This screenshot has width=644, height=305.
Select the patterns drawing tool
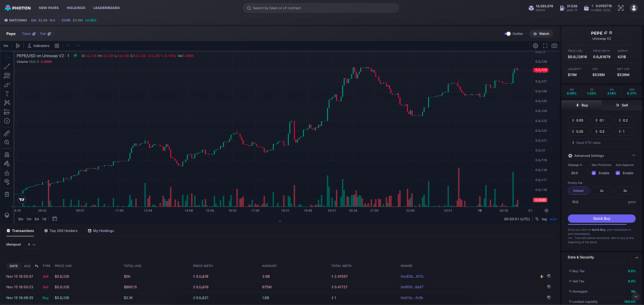tap(7, 103)
